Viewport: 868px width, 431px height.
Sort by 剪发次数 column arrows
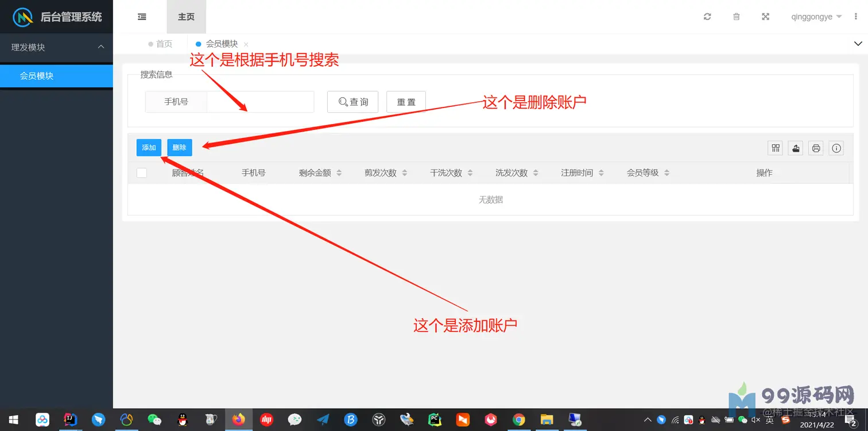(x=404, y=173)
